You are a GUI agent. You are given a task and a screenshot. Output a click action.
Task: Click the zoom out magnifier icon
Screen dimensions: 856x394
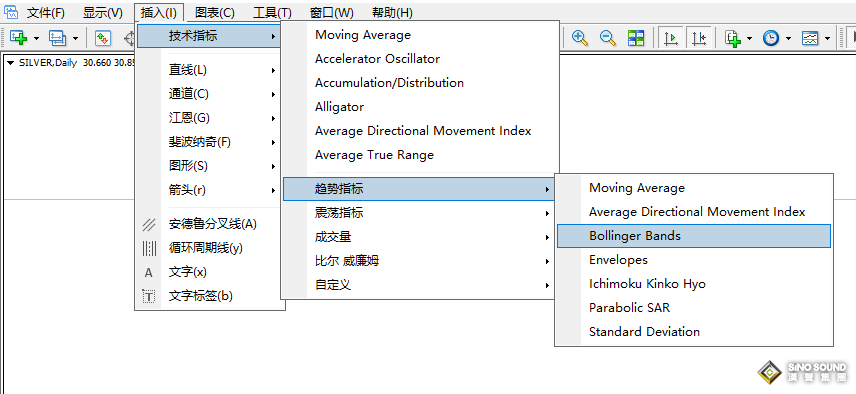click(x=608, y=38)
